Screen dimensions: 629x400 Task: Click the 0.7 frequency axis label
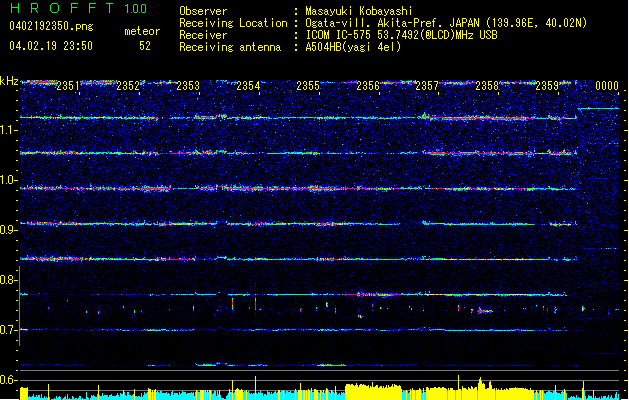(x=8, y=330)
